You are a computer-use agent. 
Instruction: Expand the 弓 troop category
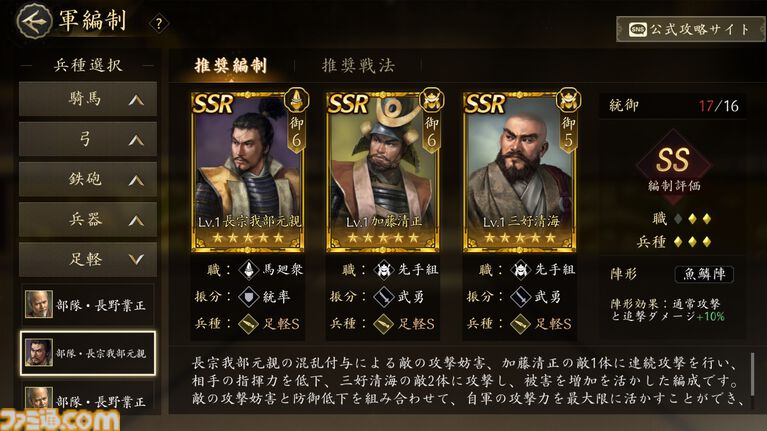click(x=88, y=139)
